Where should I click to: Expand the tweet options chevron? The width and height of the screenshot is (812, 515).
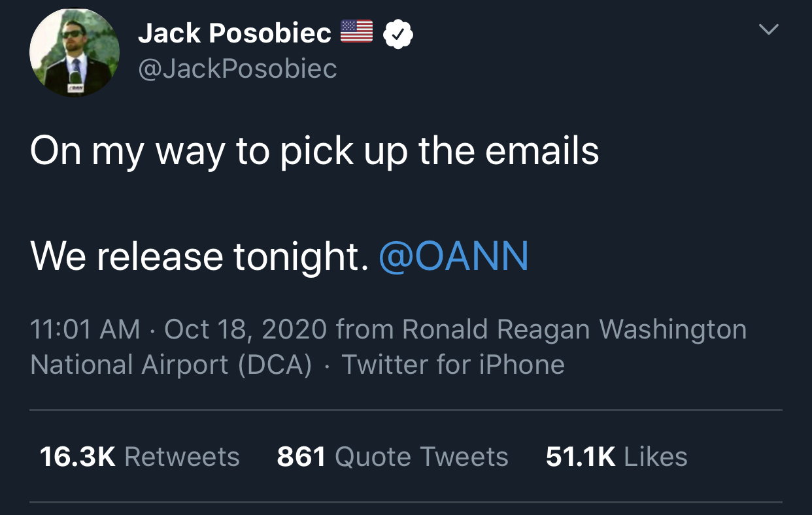point(768,29)
